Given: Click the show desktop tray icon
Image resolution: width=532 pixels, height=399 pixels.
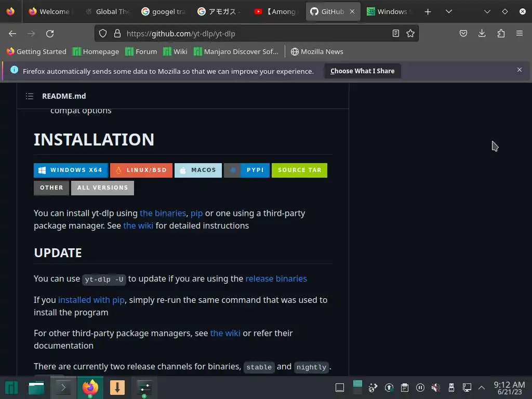Looking at the screenshot, I should coord(340,388).
